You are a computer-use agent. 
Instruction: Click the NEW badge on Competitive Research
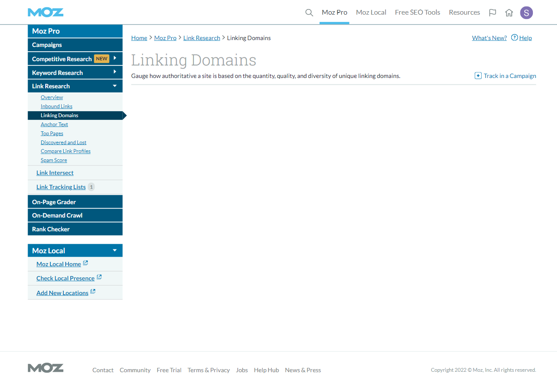pos(102,59)
